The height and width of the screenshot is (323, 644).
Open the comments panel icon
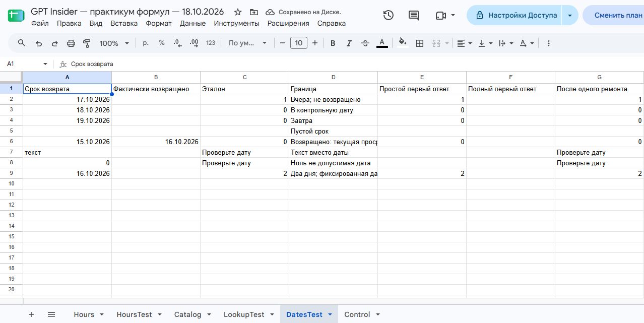[x=414, y=15]
